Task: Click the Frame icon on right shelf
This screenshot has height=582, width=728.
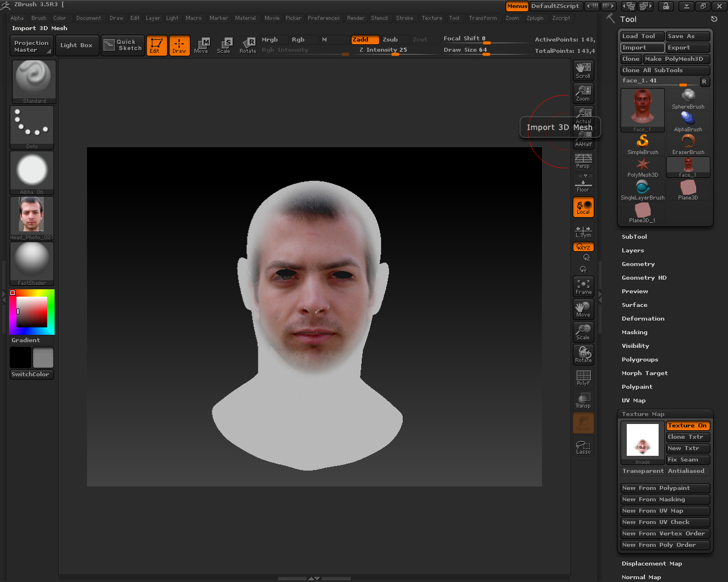Action: pyautogui.click(x=583, y=286)
